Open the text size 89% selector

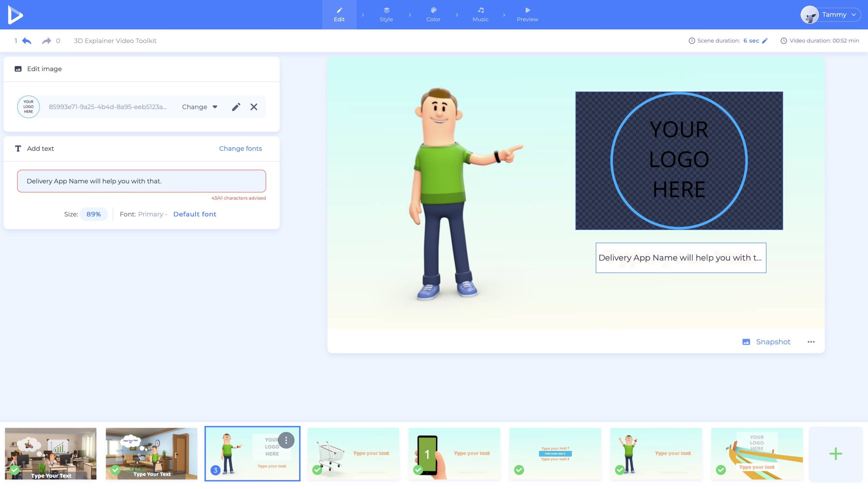[x=94, y=214]
